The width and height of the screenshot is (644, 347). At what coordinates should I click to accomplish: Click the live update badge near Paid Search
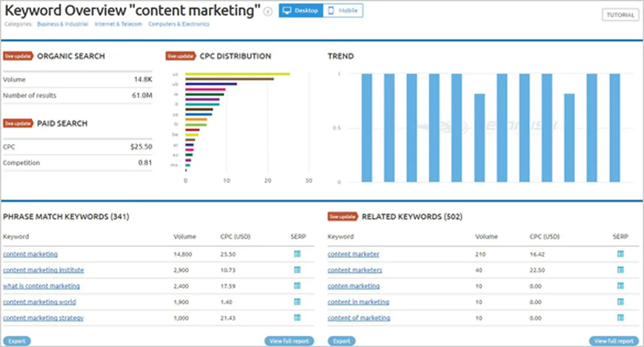pos(18,123)
